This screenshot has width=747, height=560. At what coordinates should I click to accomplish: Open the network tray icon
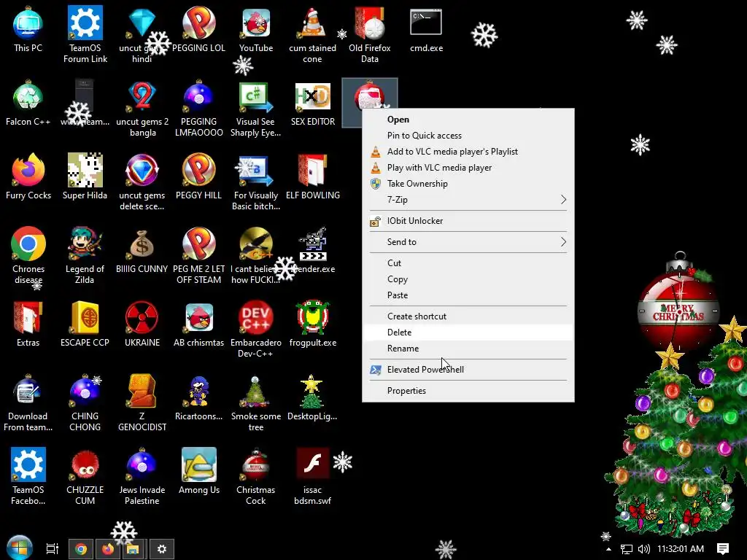(x=627, y=549)
